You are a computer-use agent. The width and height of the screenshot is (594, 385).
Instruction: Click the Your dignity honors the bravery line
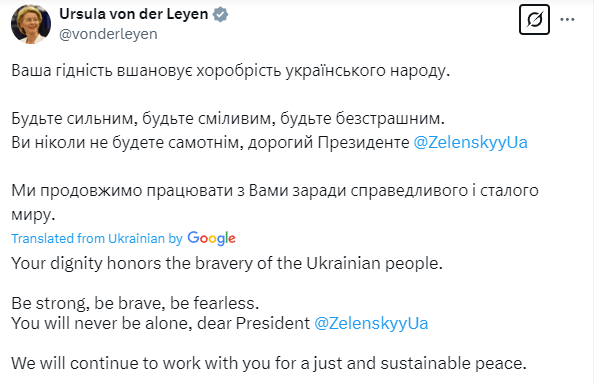pos(227,263)
